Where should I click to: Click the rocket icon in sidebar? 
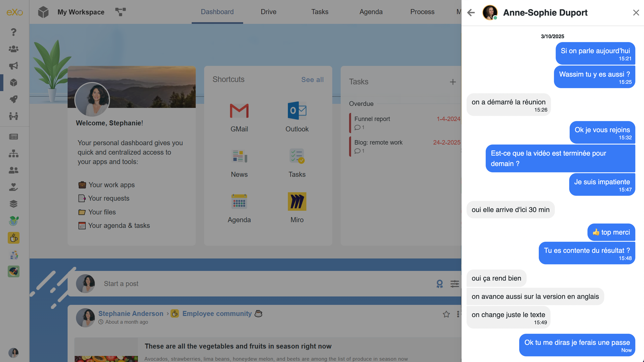click(x=13, y=99)
